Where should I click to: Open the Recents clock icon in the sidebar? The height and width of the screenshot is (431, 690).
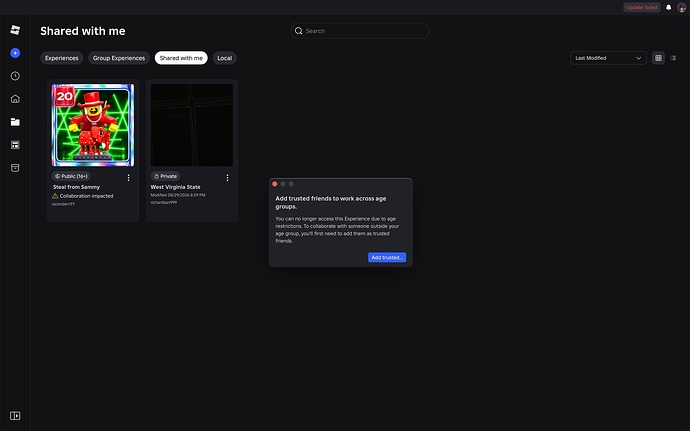pos(15,76)
